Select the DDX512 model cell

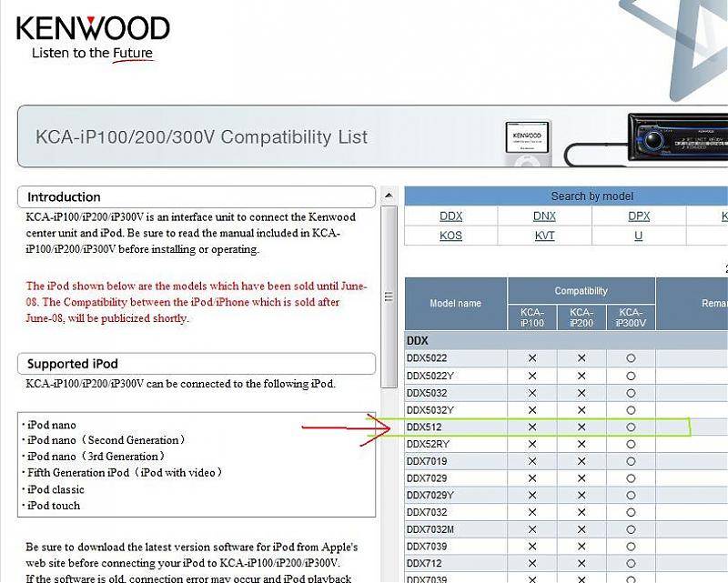click(456, 427)
